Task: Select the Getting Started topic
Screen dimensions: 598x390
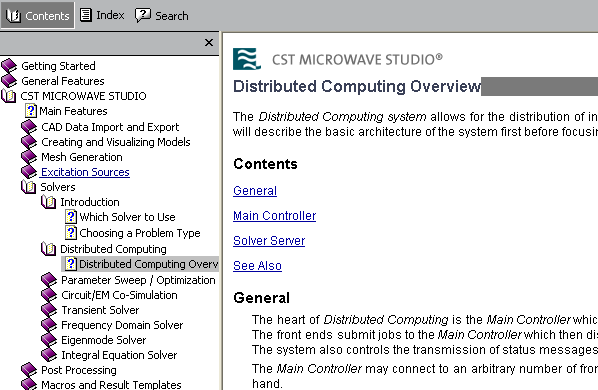Action: point(58,66)
